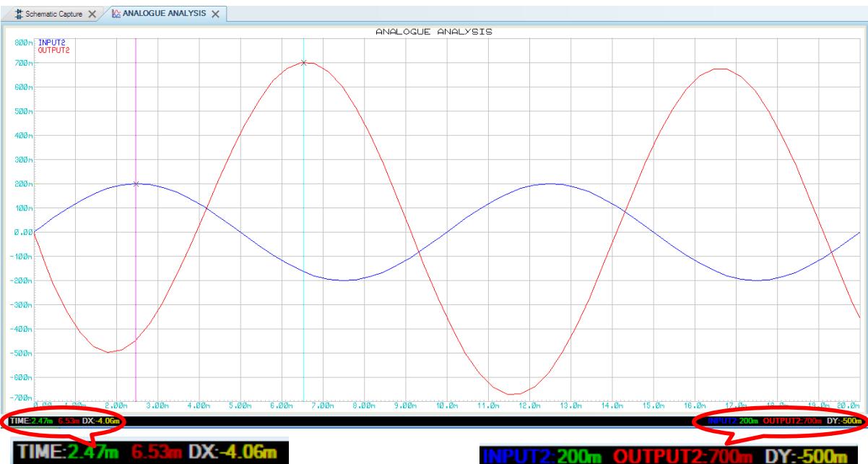Screen dimensions: 868x464
Task: Click the X marker on blue INPUT2 peak
Action: coord(136,184)
